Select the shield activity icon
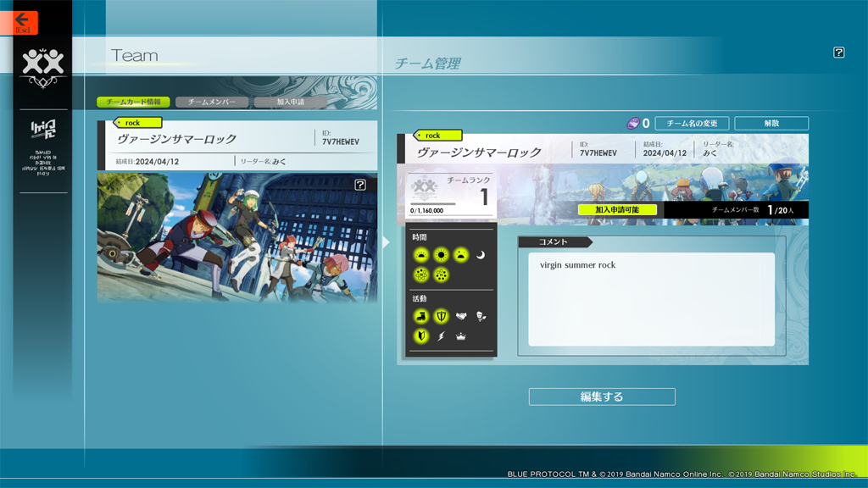Viewport: 868px width, 488px height. point(441,316)
